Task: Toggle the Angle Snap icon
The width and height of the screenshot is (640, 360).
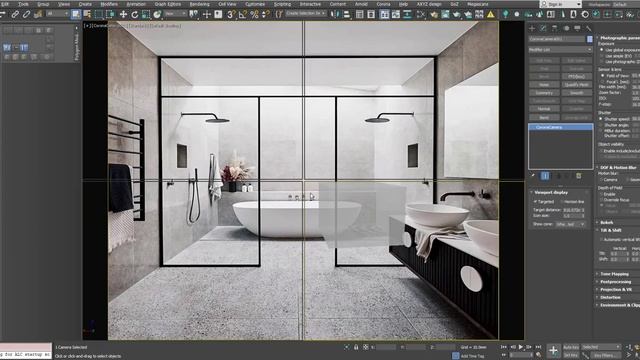Action: click(x=243, y=15)
